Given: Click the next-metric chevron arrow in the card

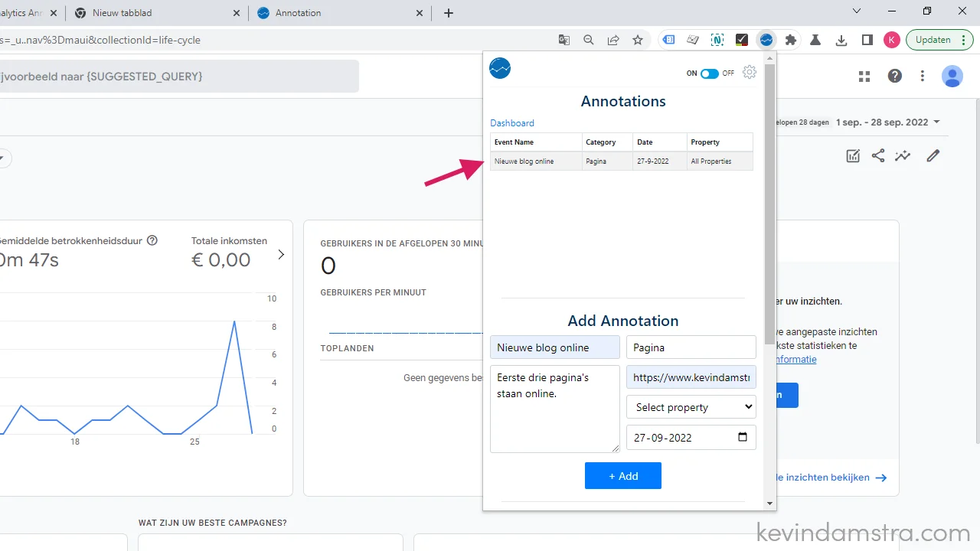Looking at the screenshot, I should tap(281, 254).
